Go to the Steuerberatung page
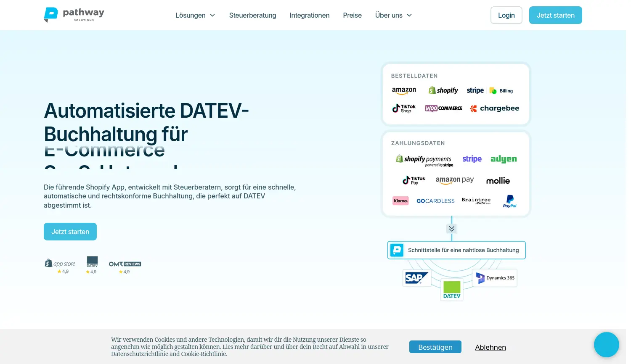Image resolution: width=631 pixels, height=364 pixels. pos(252,15)
